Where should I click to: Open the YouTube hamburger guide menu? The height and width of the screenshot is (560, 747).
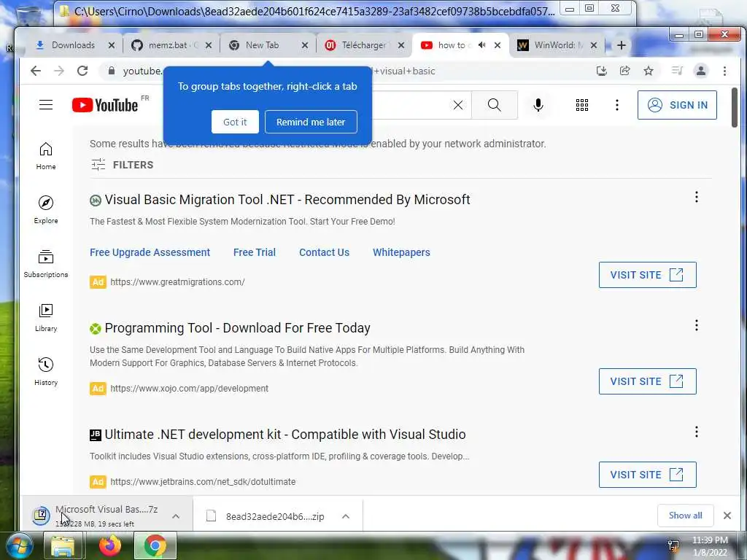(46, 105)
